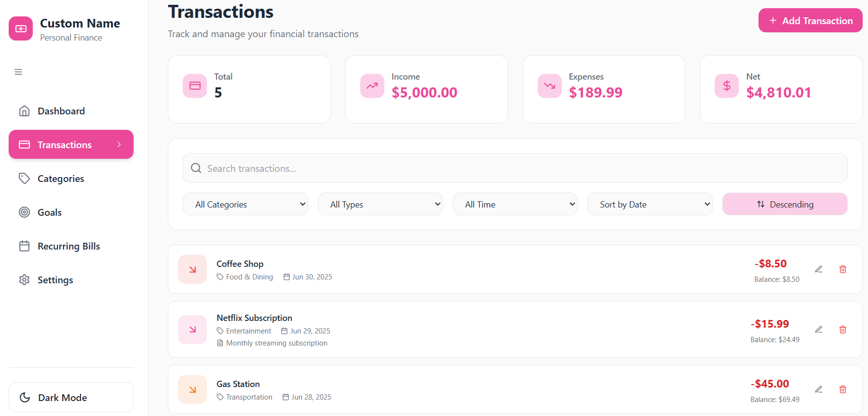The image size is (868, 416).
Task: Delete the Gas Station transaction
Action: (842, 389)
